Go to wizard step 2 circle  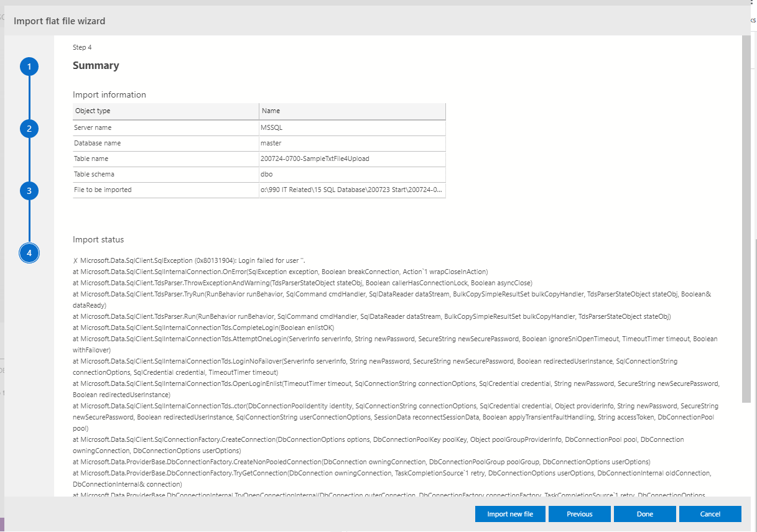(29, 129)
